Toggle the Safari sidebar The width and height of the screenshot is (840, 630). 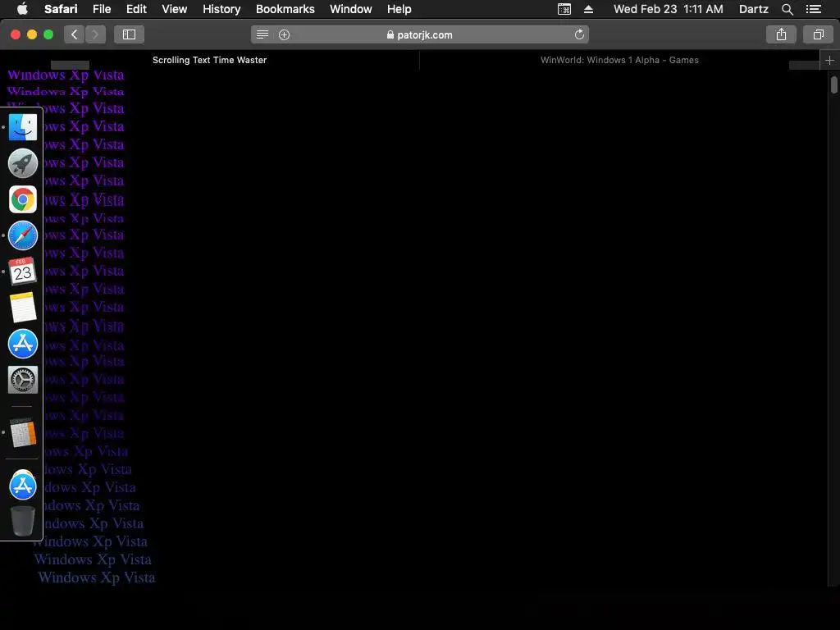[x=129, y=34]
